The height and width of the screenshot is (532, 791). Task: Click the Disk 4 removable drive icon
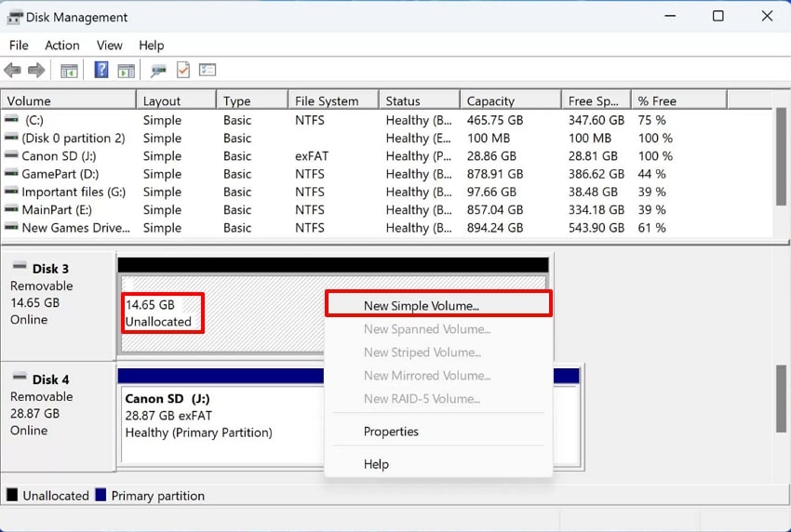coord(20,376)
